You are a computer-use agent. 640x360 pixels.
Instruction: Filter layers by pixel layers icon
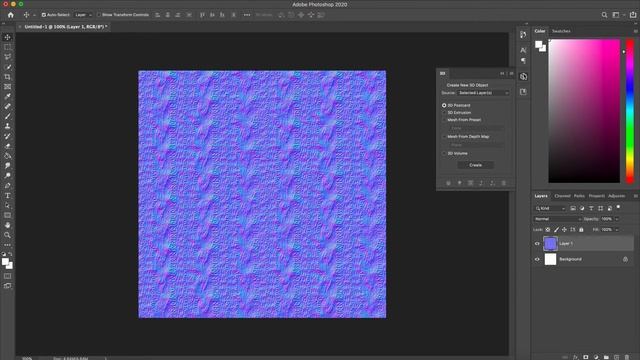(573, 208)
